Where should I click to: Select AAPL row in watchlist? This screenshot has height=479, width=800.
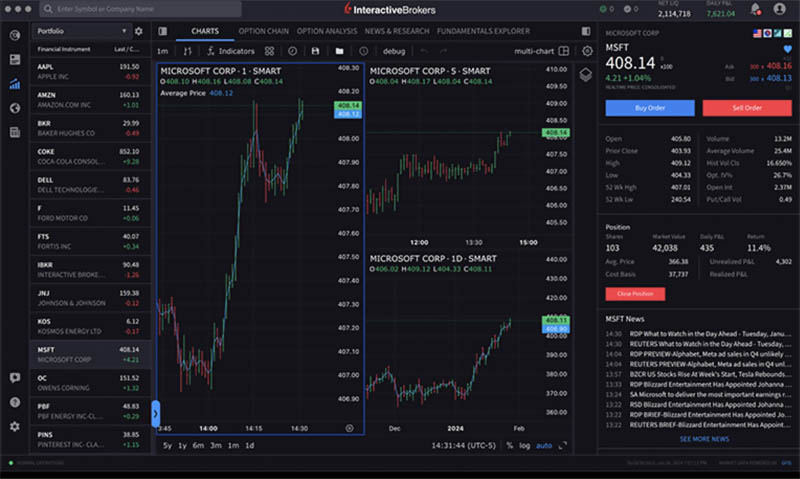pos(90,71)
